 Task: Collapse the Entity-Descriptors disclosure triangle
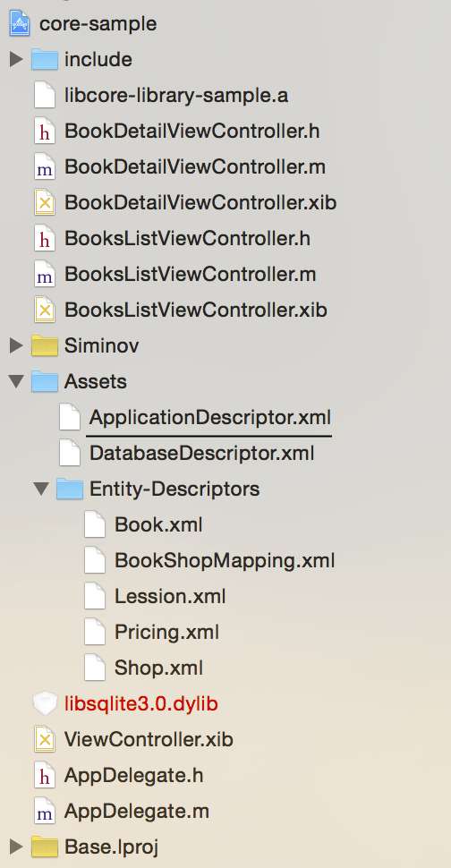[41, 489]
